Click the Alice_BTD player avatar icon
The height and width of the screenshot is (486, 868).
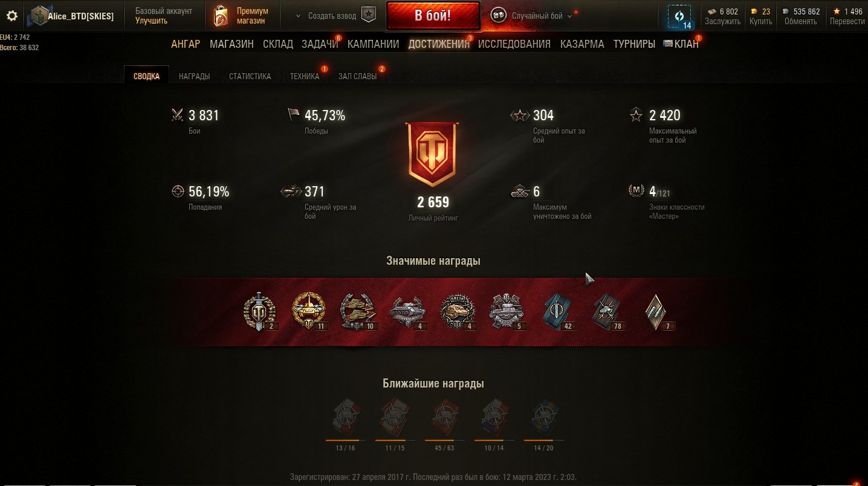click(39, 16)
